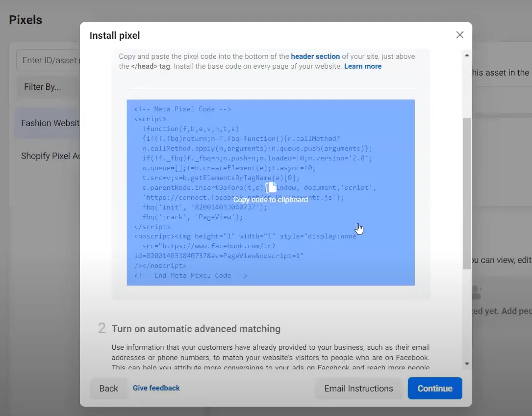Click the End Meta Pixel Code comment

click(191, 275)
